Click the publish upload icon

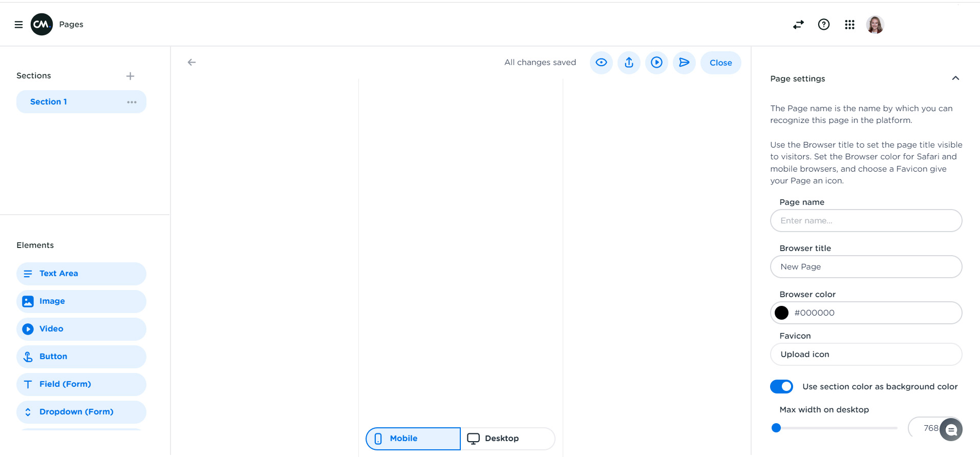coord(629,63)
